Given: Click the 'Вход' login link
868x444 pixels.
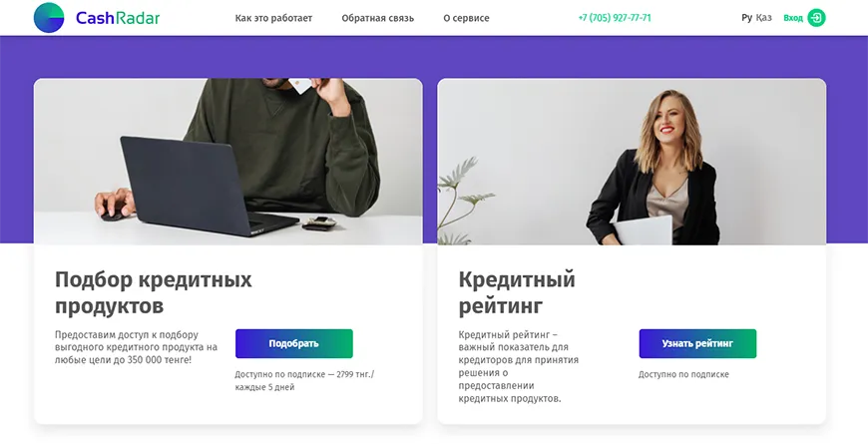Looking at the screenshot, I should 793,18.
